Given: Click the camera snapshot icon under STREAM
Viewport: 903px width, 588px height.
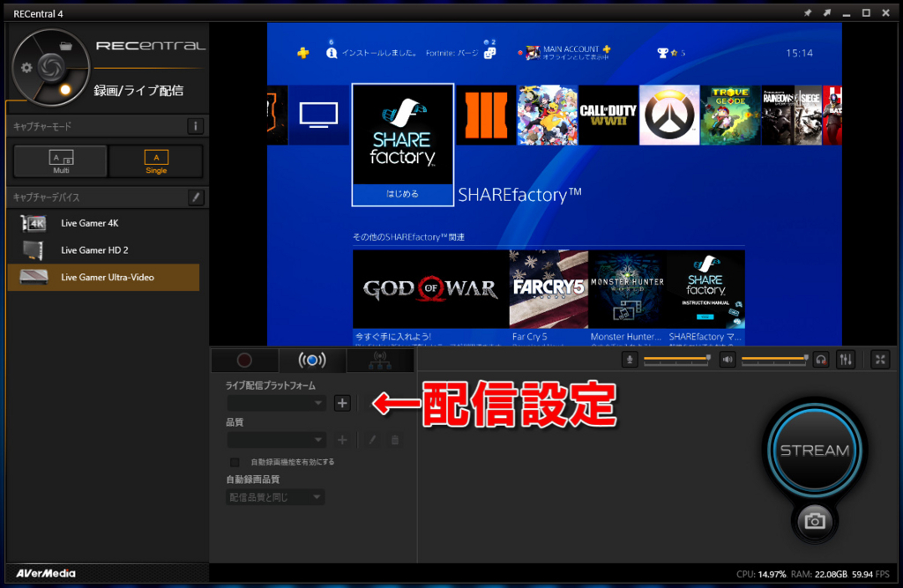Looking at the screenshot, I should (x=813, y=522).
